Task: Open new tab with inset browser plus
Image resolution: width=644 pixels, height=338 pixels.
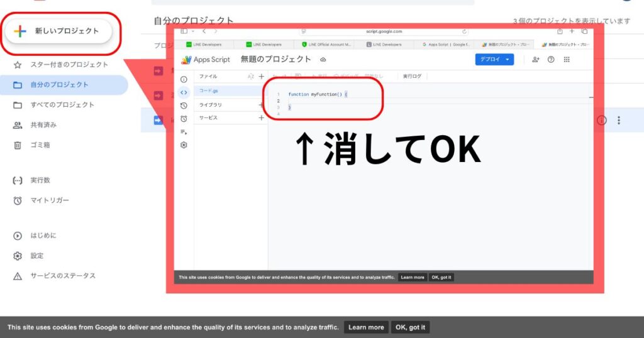Action: click(572, 31)
